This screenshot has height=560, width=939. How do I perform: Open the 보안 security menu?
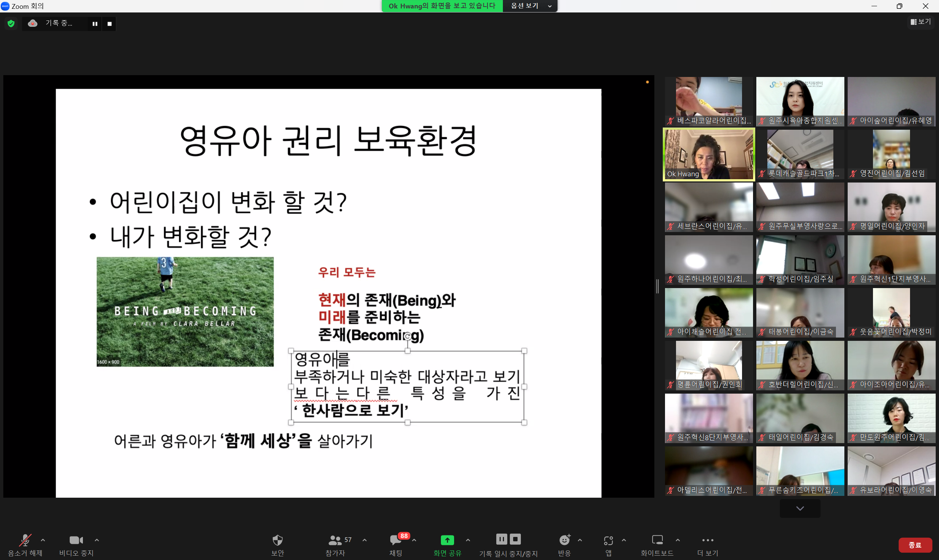pos(278,545)
